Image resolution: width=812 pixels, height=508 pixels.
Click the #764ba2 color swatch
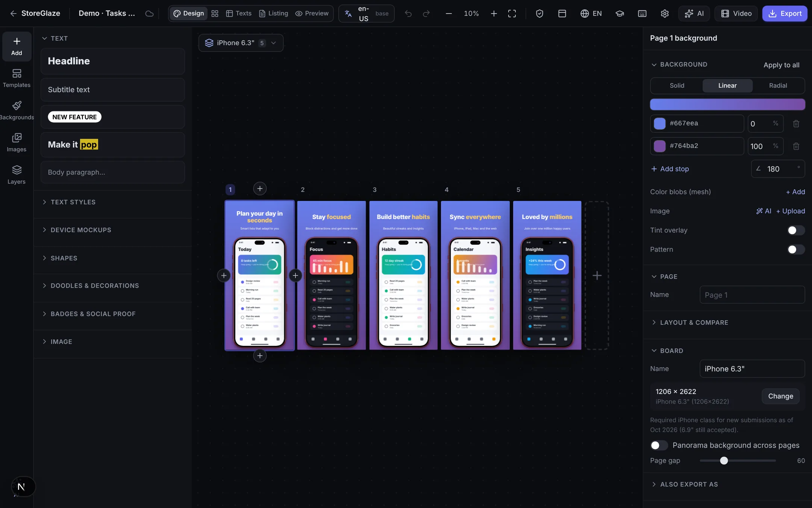[x=659, y=146]
